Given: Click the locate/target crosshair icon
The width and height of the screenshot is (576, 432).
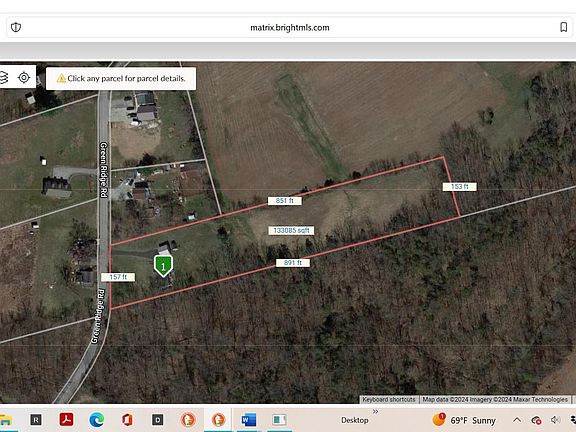Looking at the screenshot, I should [24, 78].
